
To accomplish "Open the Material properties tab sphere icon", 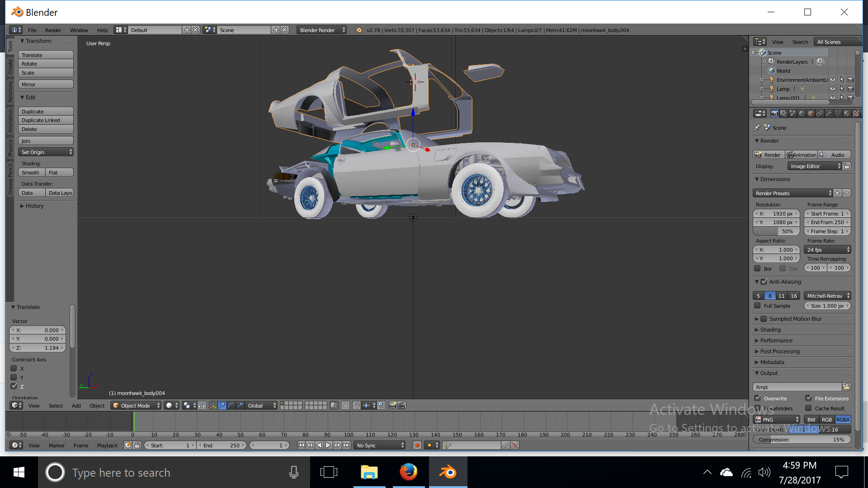I will pyautogui.click(x=847, y=113).
